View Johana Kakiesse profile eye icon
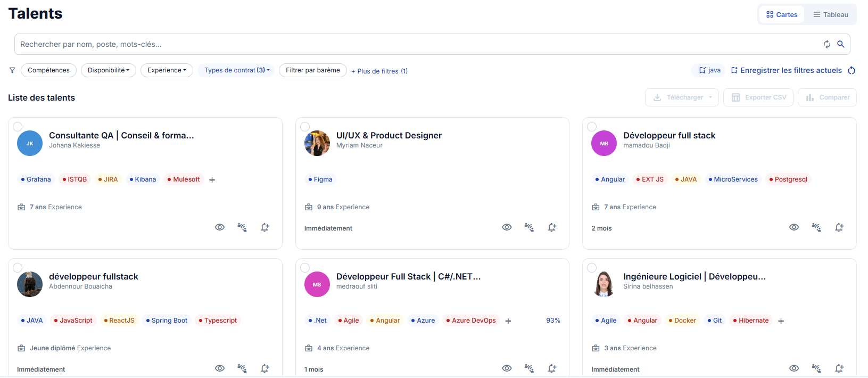Screen dimensions: 868x378 point(220,227)
